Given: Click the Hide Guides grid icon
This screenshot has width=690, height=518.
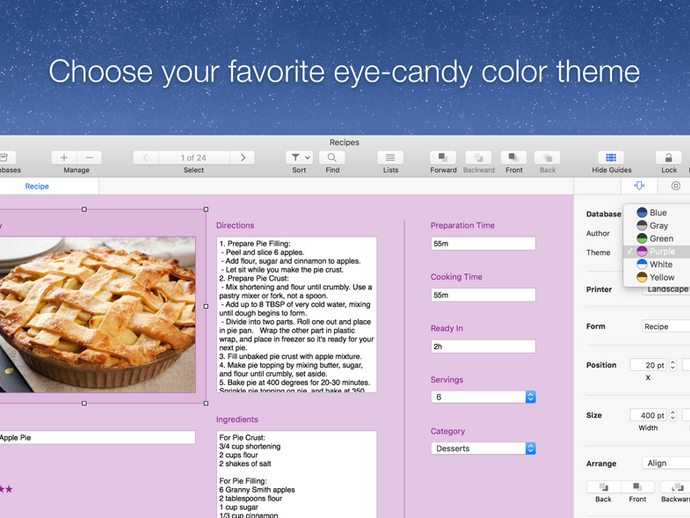Looking at the screenshot, I should [x=611, y=158].
